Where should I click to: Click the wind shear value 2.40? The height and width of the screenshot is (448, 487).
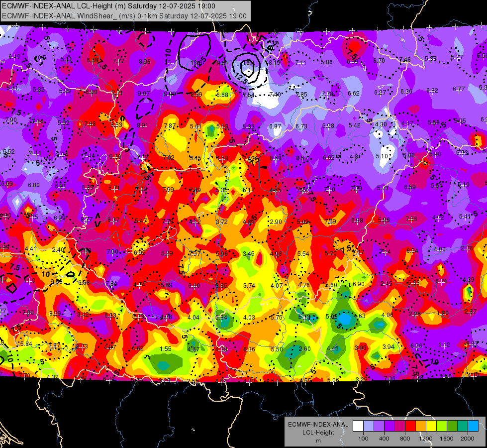[58, 250]
